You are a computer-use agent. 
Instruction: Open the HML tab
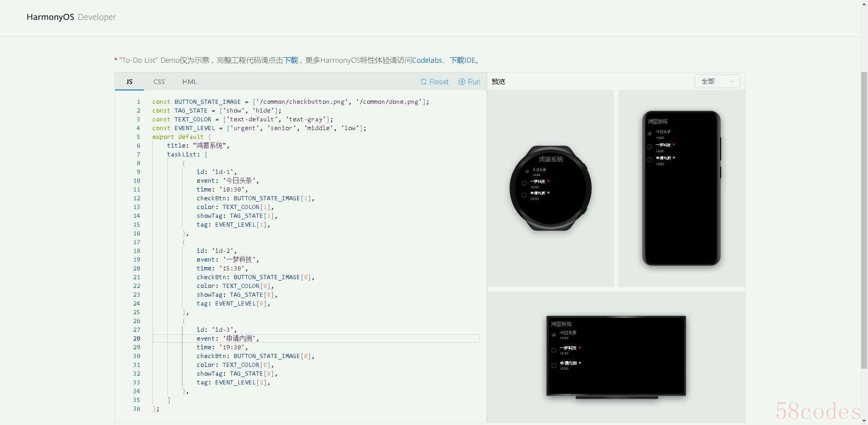coord(189,82)
